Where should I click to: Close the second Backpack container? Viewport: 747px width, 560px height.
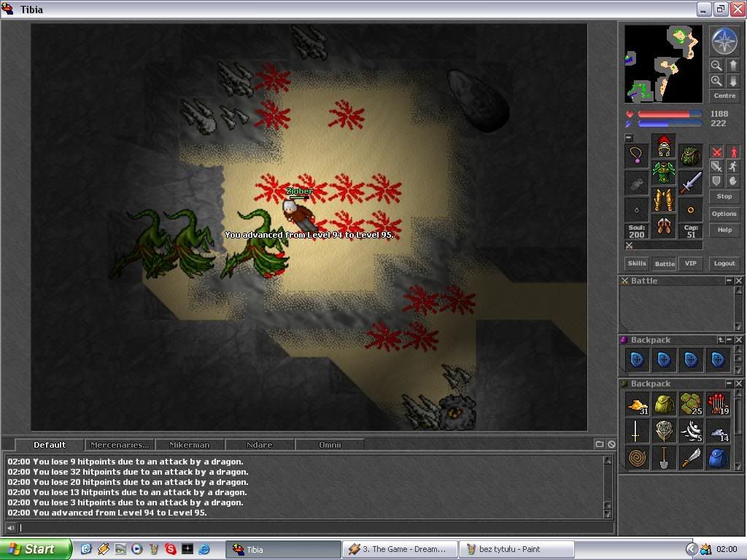click(738, 384)
